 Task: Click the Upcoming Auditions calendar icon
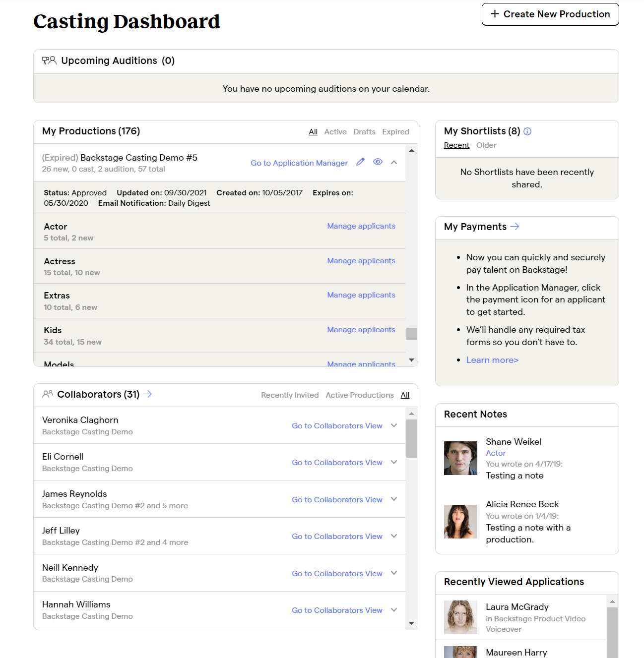[x=49, y=60]
